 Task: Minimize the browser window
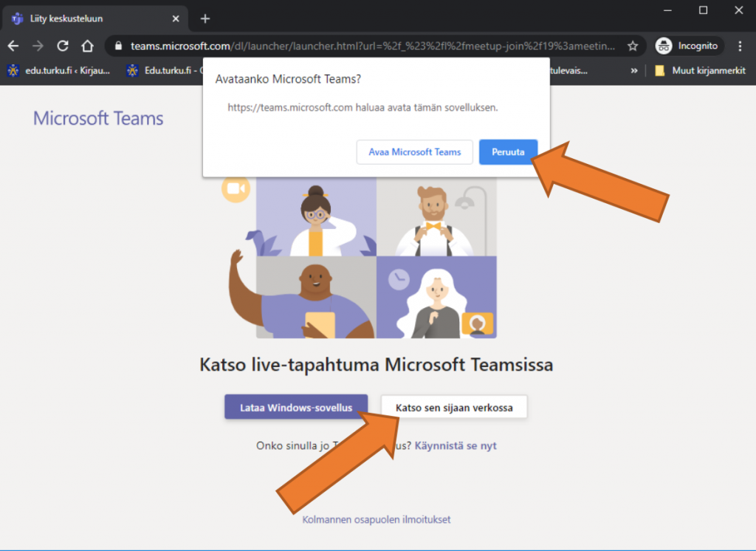[667, 10]
